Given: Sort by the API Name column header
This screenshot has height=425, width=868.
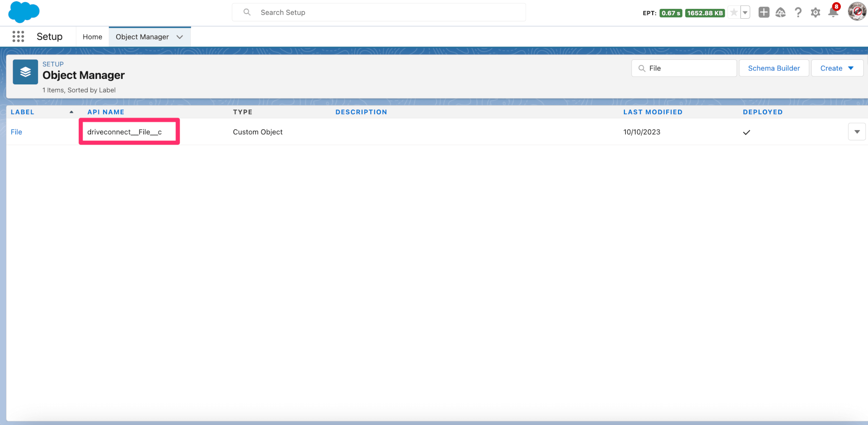Looking at the screenshot, I should (106, 112).
